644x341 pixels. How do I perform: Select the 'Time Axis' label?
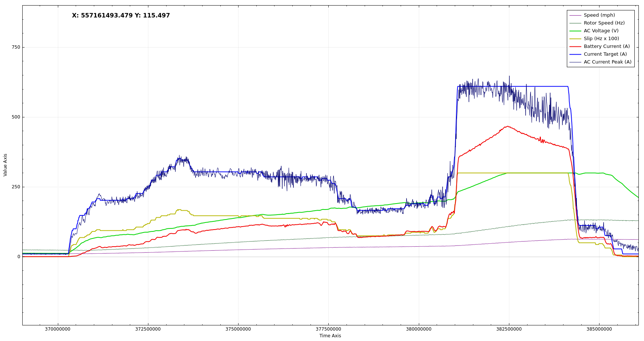tap(330, 336)
